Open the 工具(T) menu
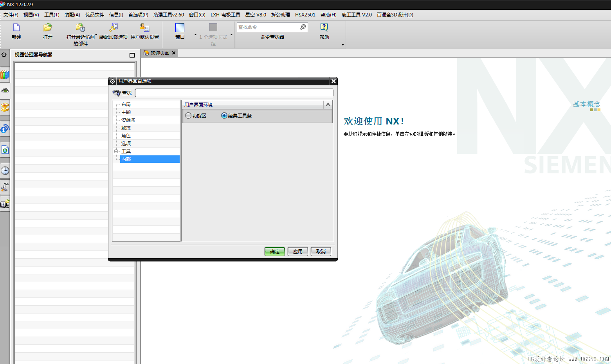611x364 pixels. [52, 15]
